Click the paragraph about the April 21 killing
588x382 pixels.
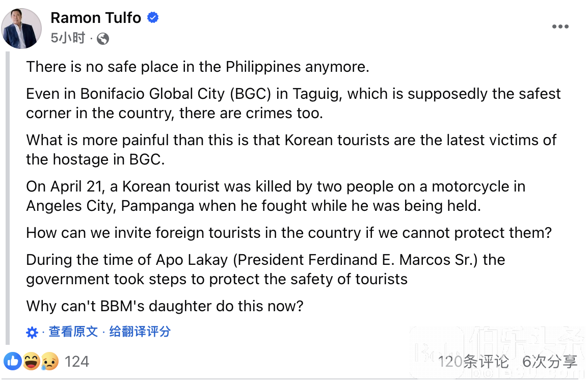pyautogui.click(x=275, y=196)
